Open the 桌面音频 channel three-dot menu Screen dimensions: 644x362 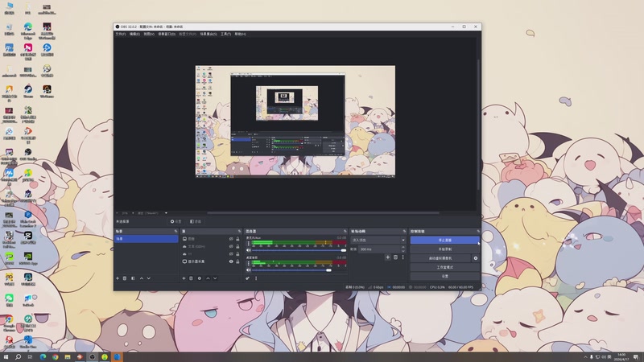pos(248,264)
